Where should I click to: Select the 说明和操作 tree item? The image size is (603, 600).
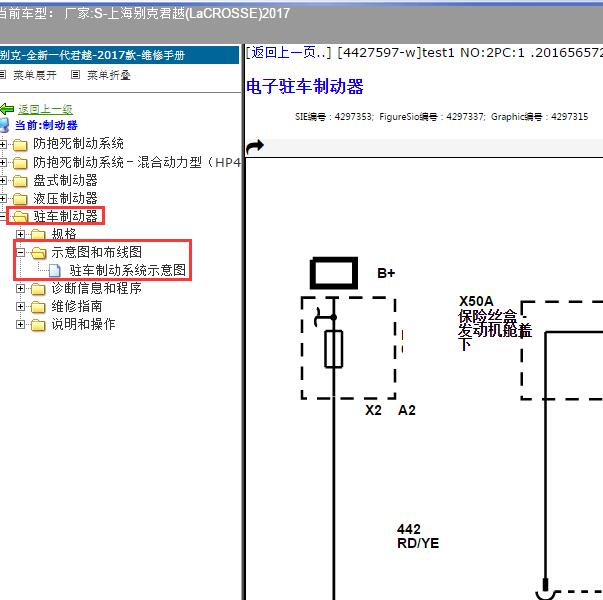83,324
